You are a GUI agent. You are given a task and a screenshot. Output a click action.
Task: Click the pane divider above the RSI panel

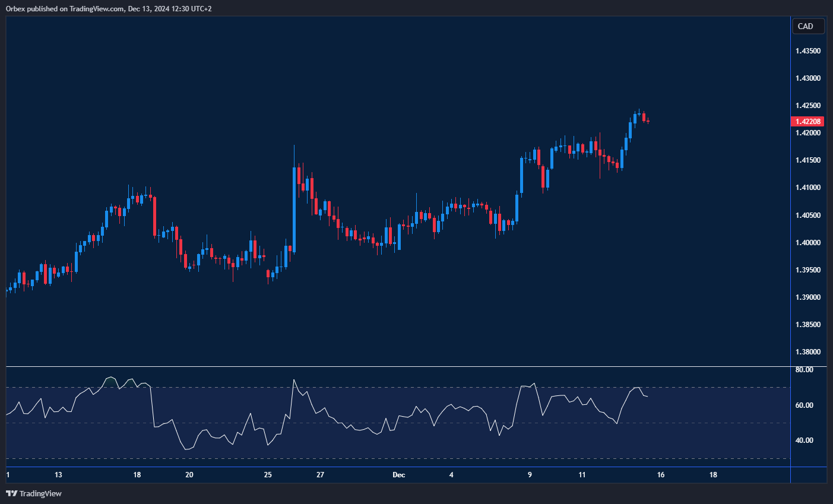[x=398, y=367]
